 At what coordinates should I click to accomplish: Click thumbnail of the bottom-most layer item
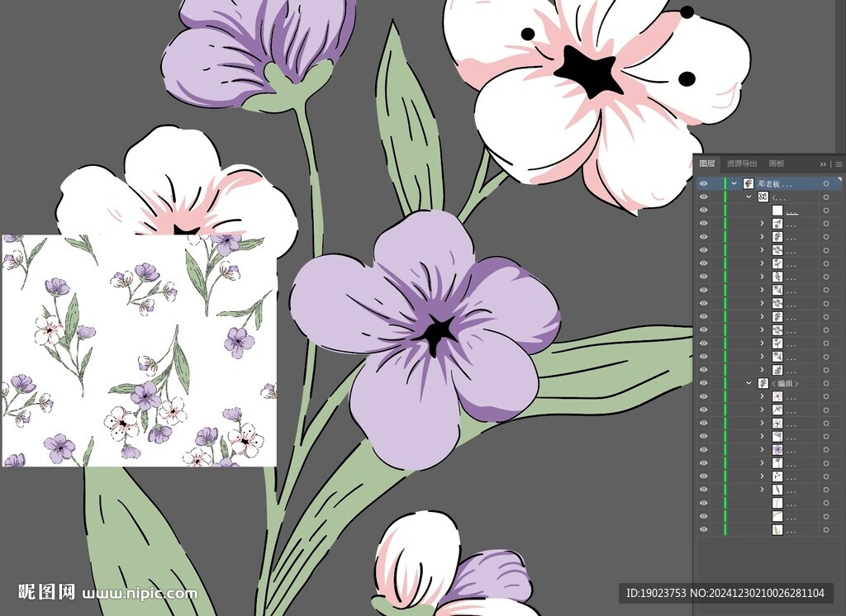(777, 529)
